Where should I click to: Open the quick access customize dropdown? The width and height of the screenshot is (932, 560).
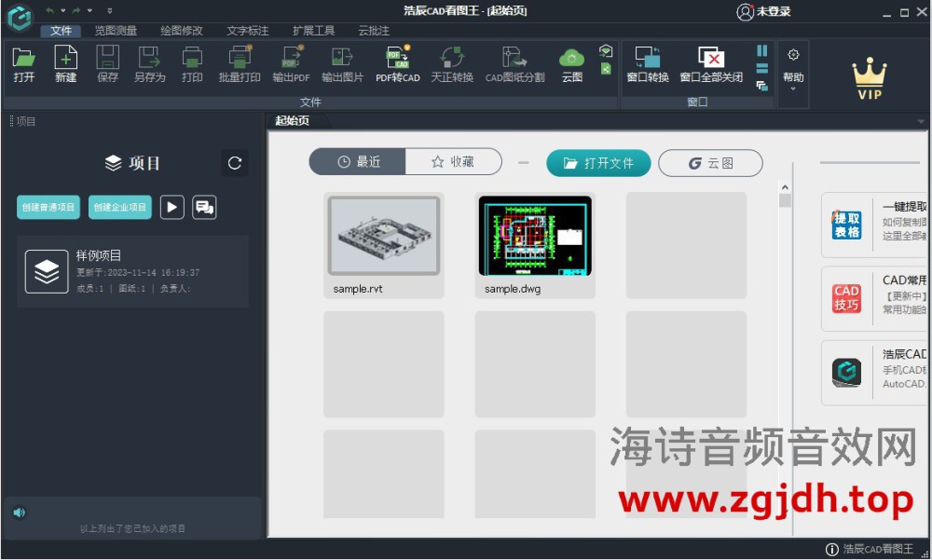[x=109, y=10]
